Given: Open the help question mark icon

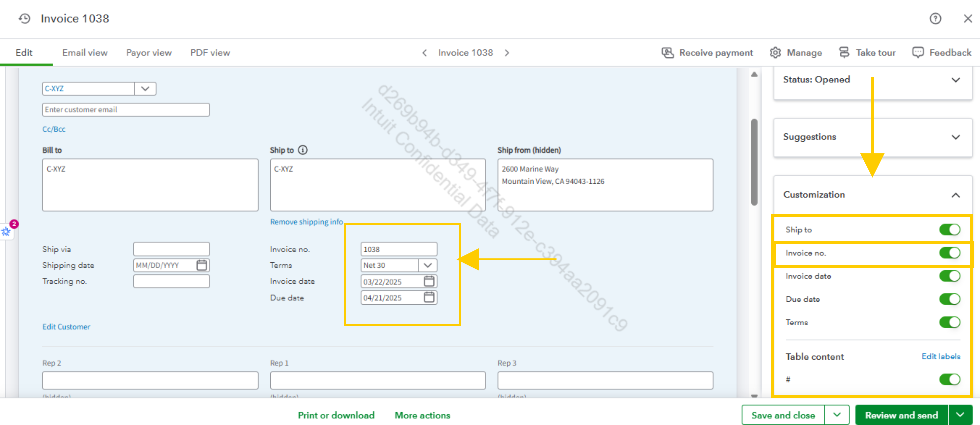Looking at the screenshot, I should point(935,18).
